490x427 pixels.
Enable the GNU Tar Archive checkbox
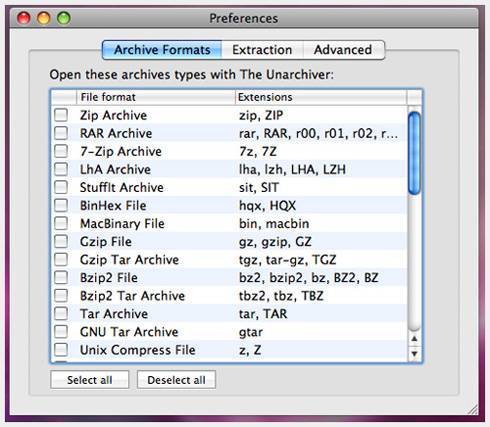point(61,331)
